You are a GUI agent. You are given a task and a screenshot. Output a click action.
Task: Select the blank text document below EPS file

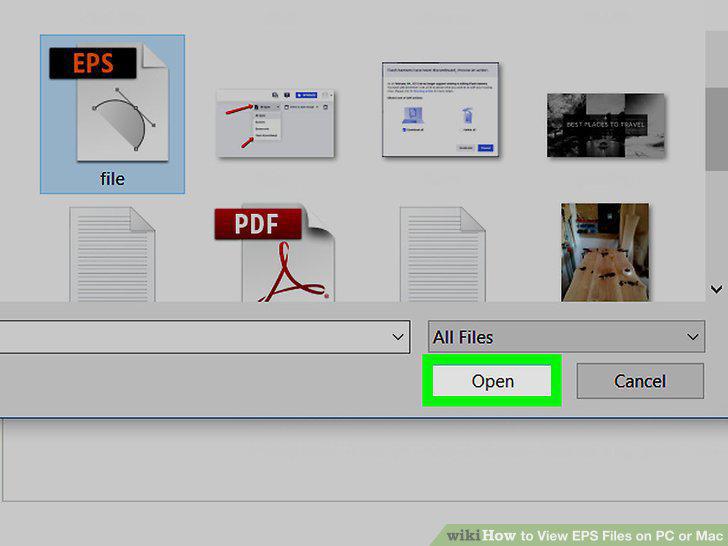click(x=112, y=254)
